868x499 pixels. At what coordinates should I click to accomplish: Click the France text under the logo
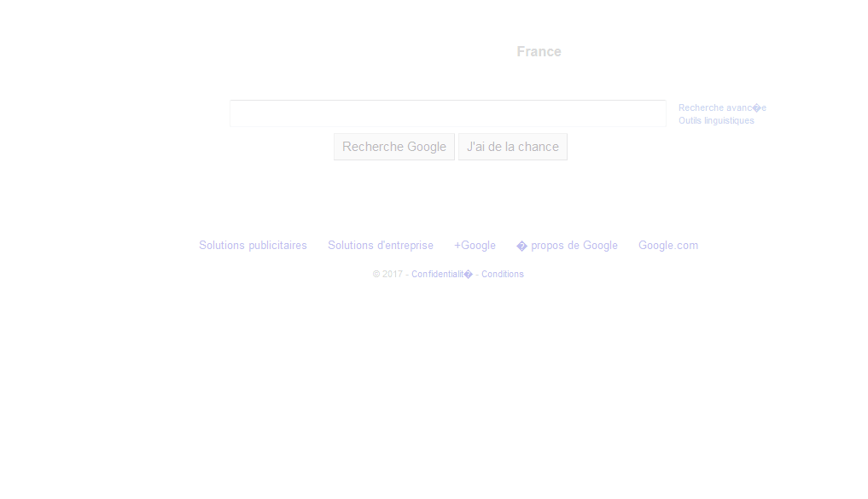tap(539, 51)
